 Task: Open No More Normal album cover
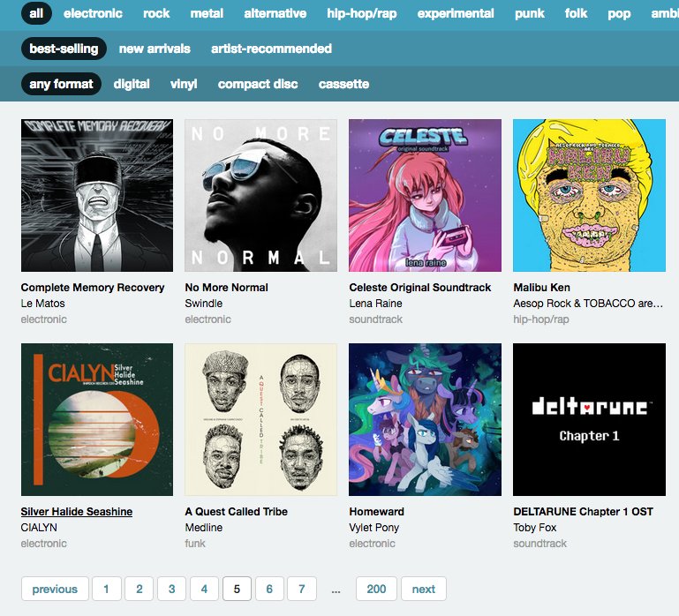[260, 195]
